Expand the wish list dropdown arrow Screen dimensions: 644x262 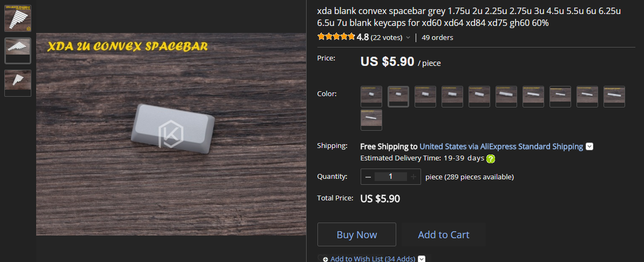(422, 259)
